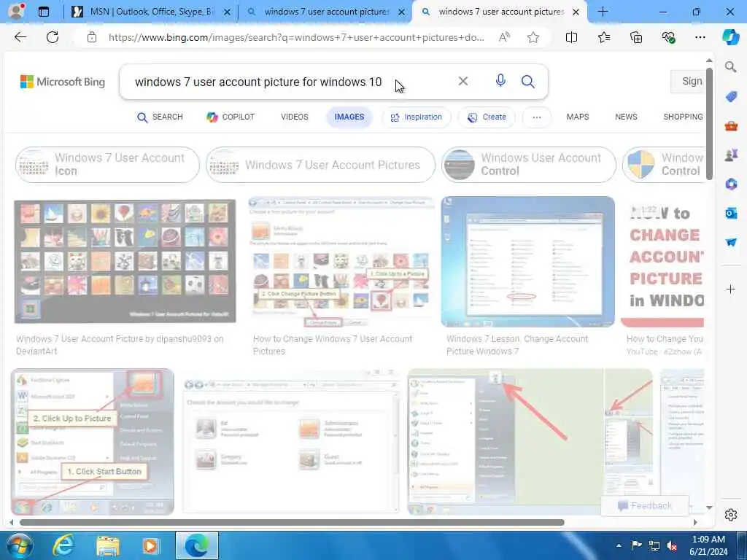Screen dimensions: 747x560
Task: Open Inspiration image feed button
Action: 417,117
